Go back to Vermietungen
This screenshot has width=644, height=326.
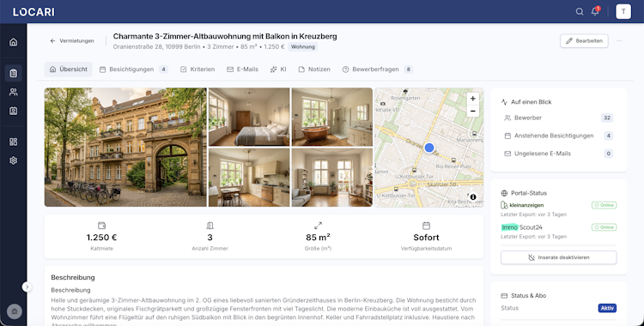pos(72,40)
